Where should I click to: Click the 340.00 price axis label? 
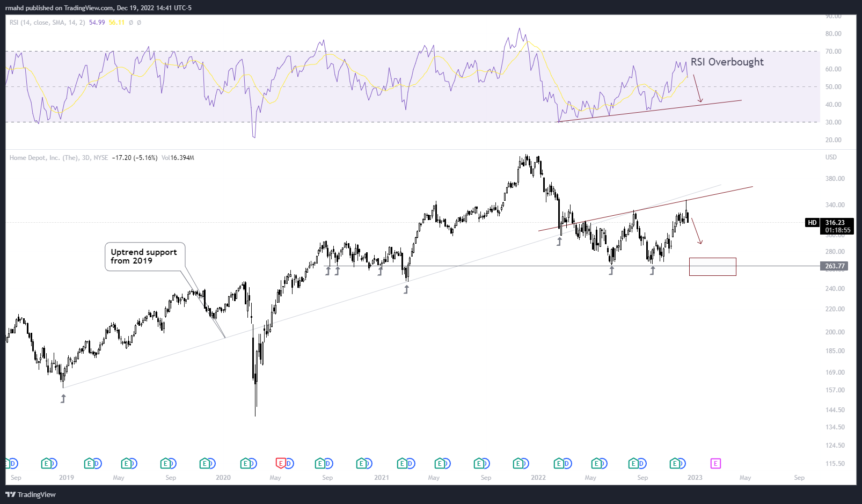835,205
